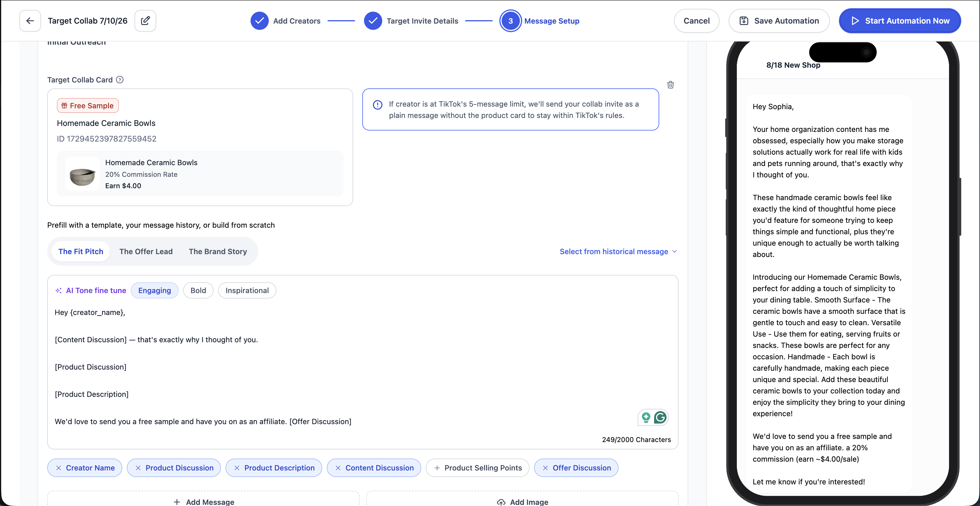The image size is (980, 506).
Task: Click the Earn $4.00 text
Action: [123, 186]
